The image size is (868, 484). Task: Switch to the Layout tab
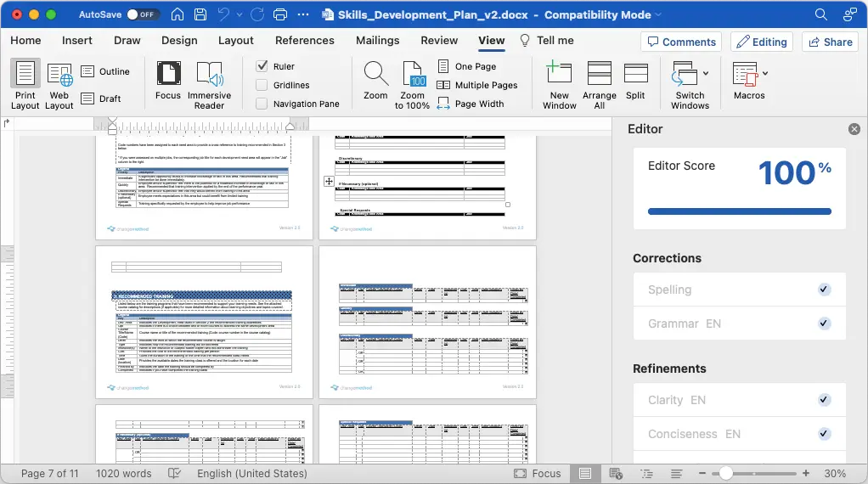(236, 41)
